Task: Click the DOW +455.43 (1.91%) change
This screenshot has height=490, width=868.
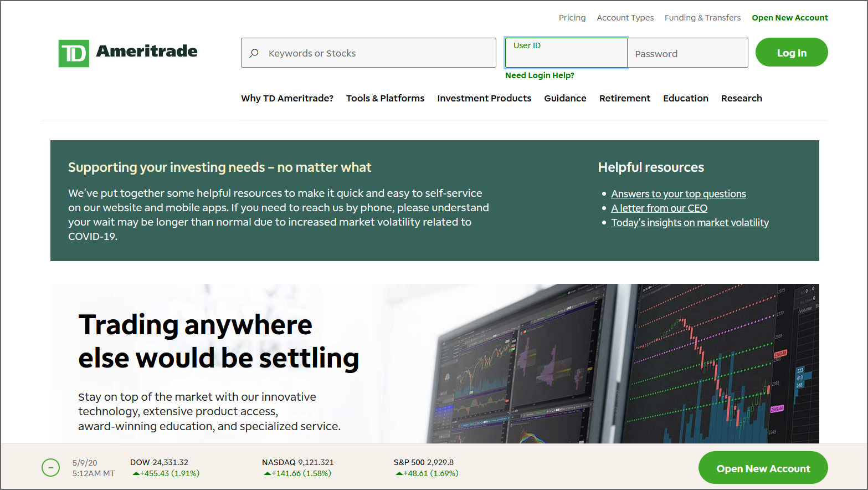Action: tap(166, 473)
